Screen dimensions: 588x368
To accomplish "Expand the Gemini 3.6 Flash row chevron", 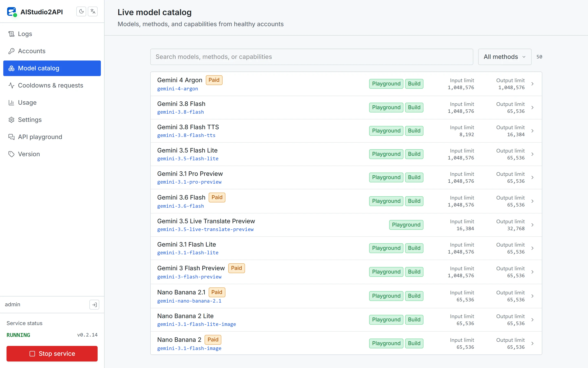I will pos(532,201).
